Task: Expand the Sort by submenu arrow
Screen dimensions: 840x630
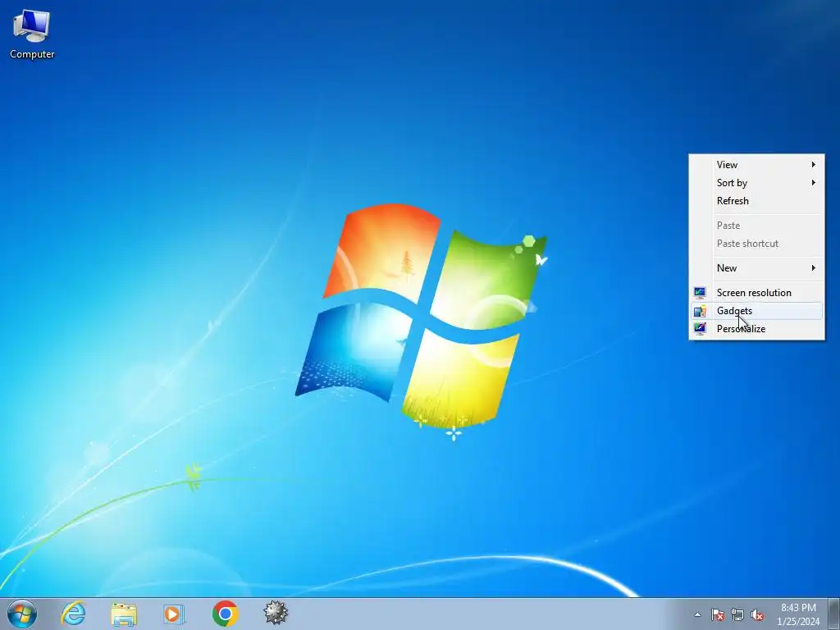Action: click(813, 183)
